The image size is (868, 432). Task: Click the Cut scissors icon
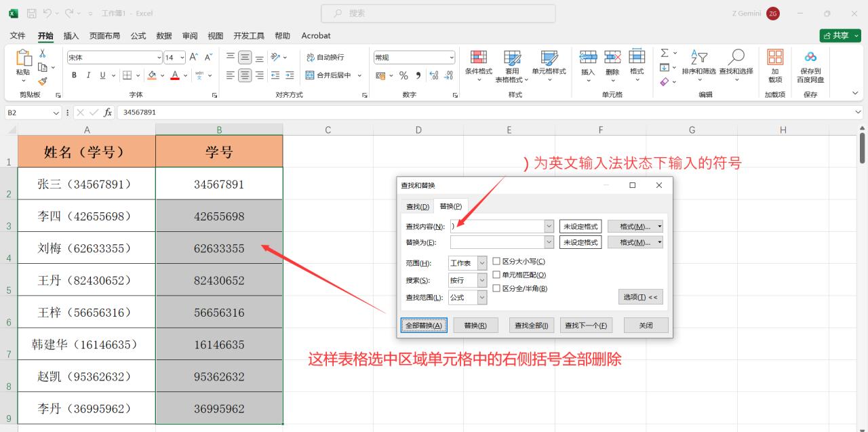tap(42, 54)
